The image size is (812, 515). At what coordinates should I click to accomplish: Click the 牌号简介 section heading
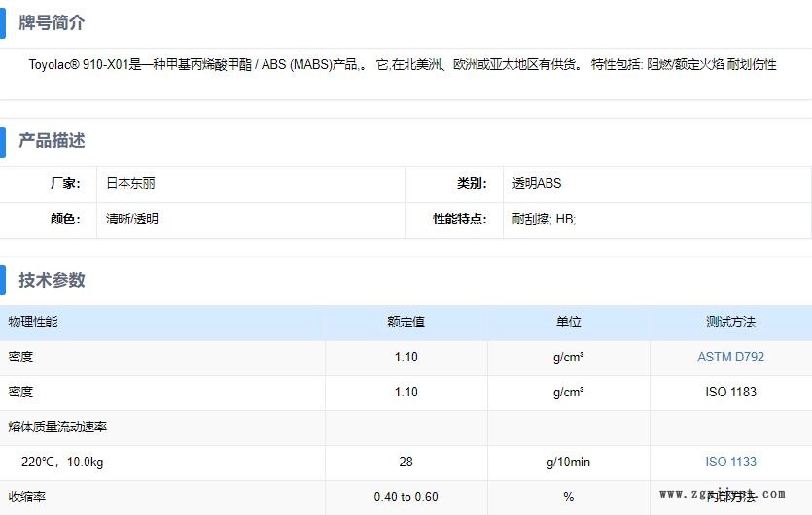[x=52, y=23]
